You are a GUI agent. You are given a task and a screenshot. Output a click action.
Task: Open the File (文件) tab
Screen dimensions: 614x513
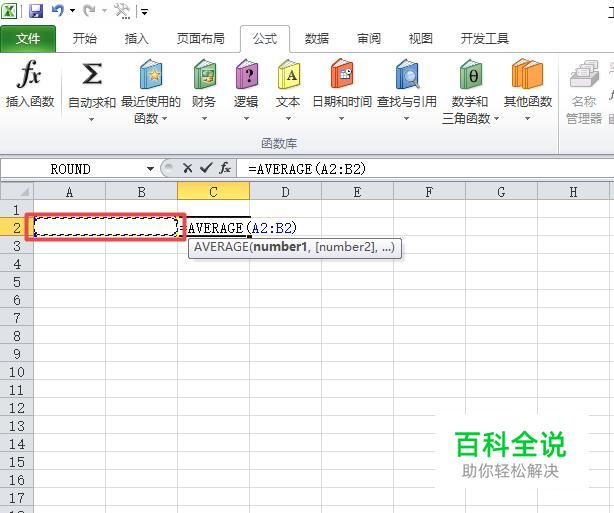tap(28, 38)
